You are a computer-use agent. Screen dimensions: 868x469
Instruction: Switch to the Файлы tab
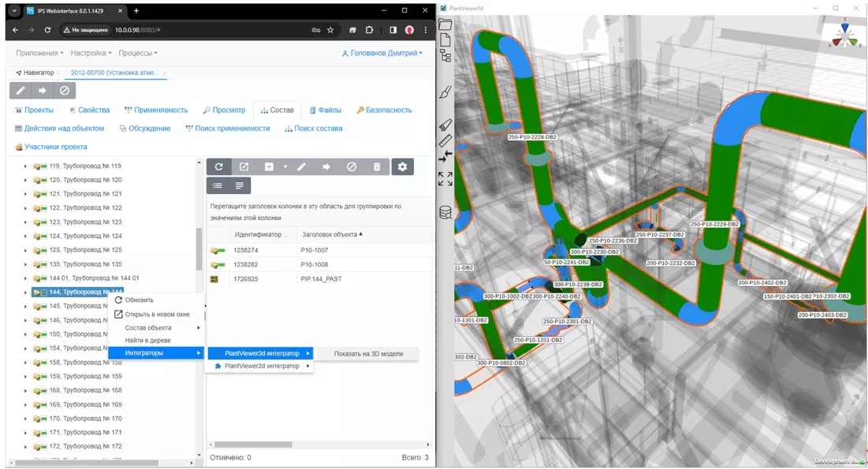click(x=325, y=110)
